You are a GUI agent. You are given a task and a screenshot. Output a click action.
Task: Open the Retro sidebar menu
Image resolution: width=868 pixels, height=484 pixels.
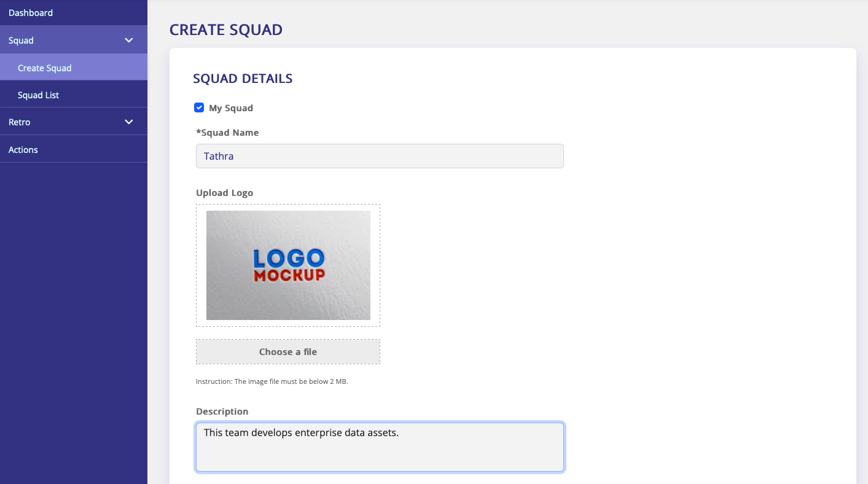(x=19, y=121)
